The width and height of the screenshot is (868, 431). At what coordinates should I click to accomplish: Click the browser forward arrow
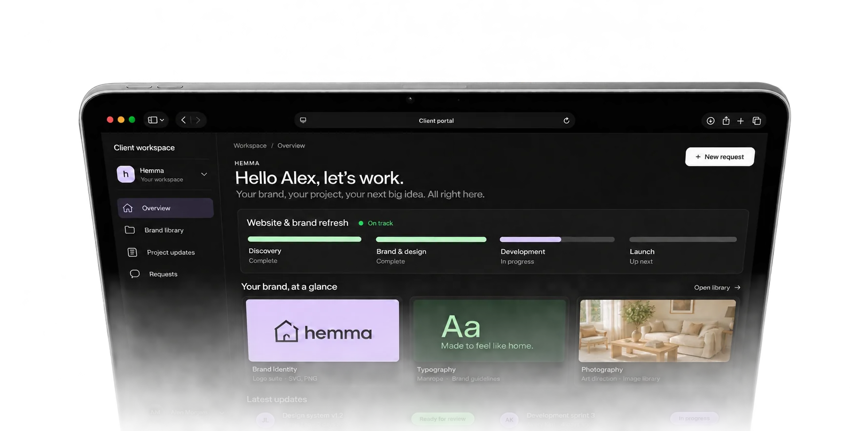(x=198, y=120)
